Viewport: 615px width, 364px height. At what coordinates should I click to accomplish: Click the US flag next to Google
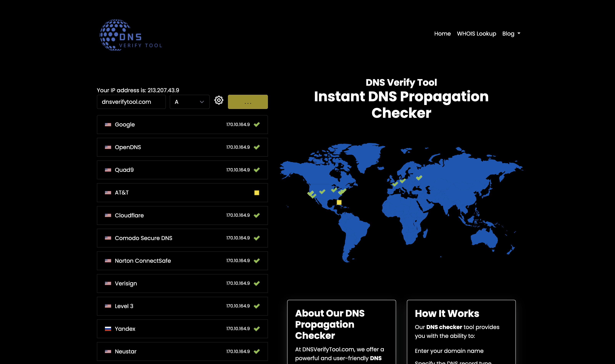(108, 125)
